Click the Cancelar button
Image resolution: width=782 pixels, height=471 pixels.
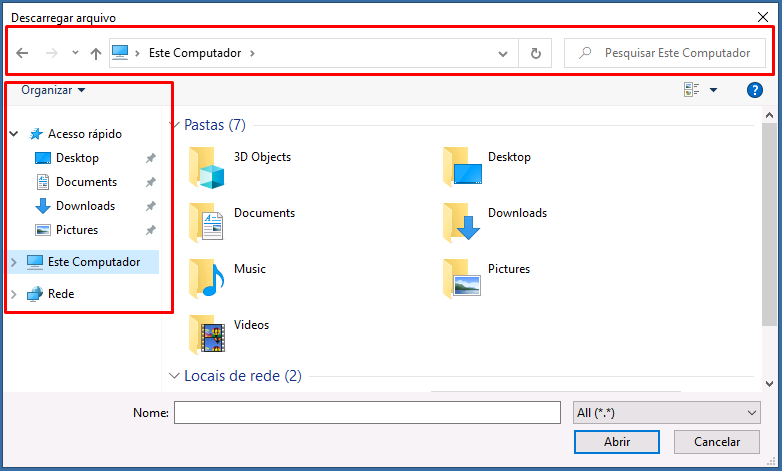pos(717,441)
